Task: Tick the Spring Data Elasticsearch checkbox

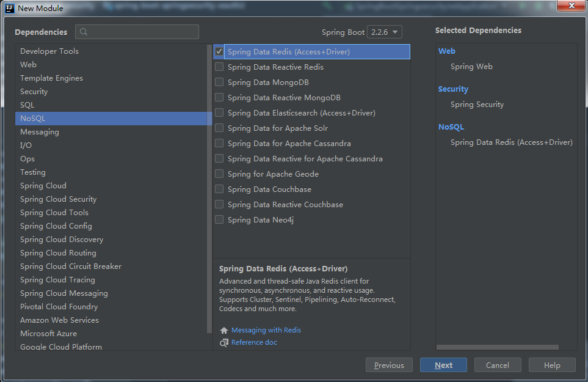Action: tap(219, 113)
